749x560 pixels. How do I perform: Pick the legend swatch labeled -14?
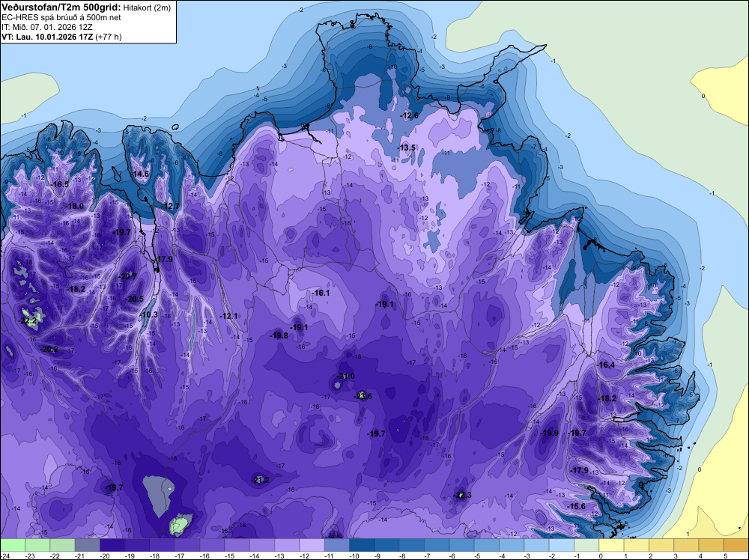coord(261,545)
